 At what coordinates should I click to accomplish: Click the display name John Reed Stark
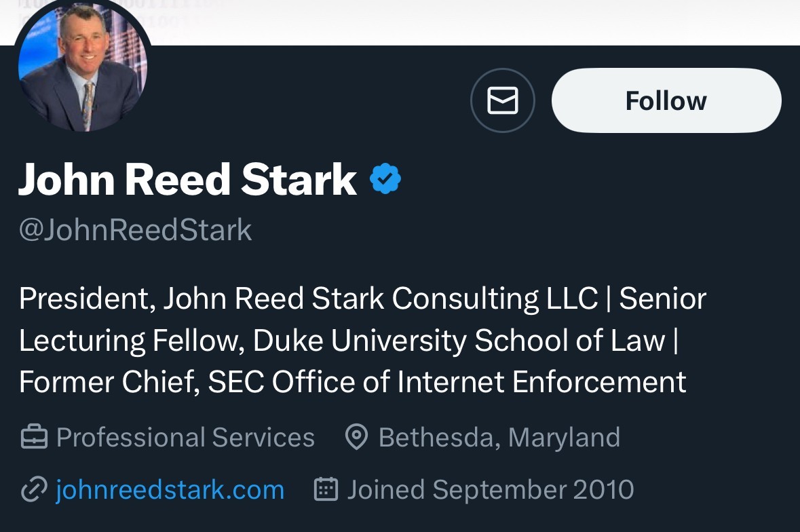[187, 179]
